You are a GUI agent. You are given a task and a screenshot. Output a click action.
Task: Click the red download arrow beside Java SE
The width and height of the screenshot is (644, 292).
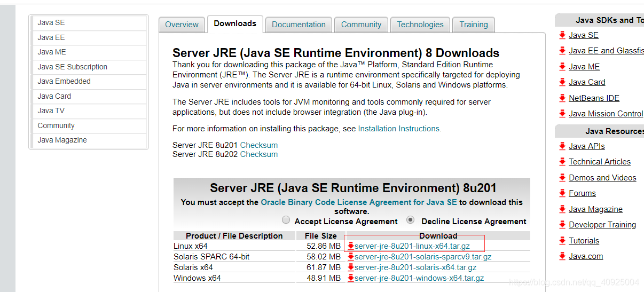click(x=562, y=35)
